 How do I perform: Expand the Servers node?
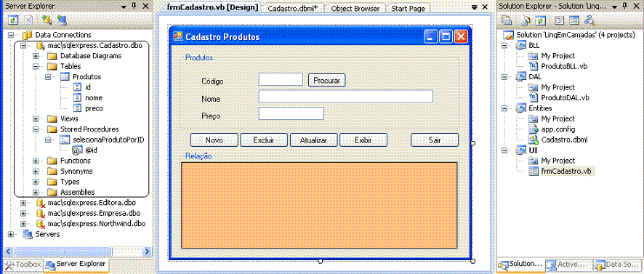click(x=11, y=234)
